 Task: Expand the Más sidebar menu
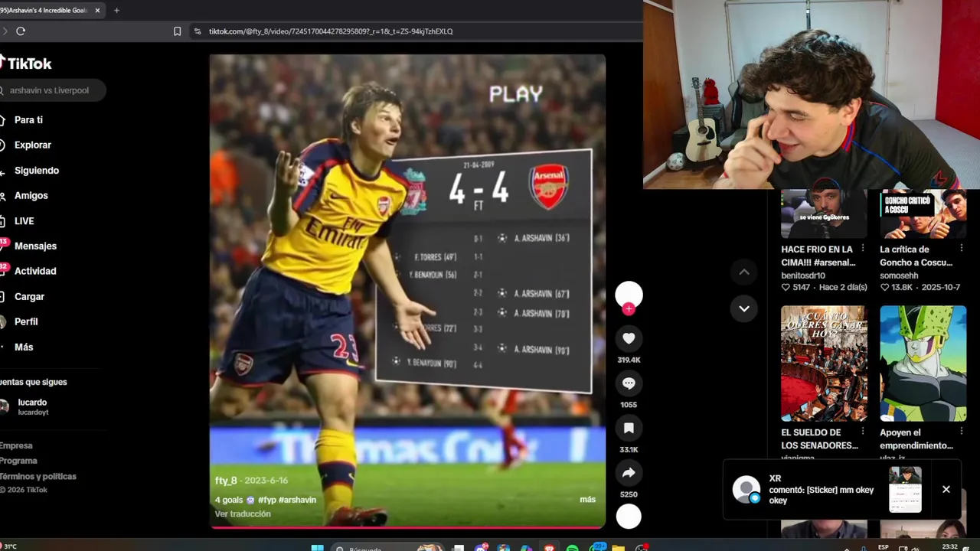pos(24,347)
